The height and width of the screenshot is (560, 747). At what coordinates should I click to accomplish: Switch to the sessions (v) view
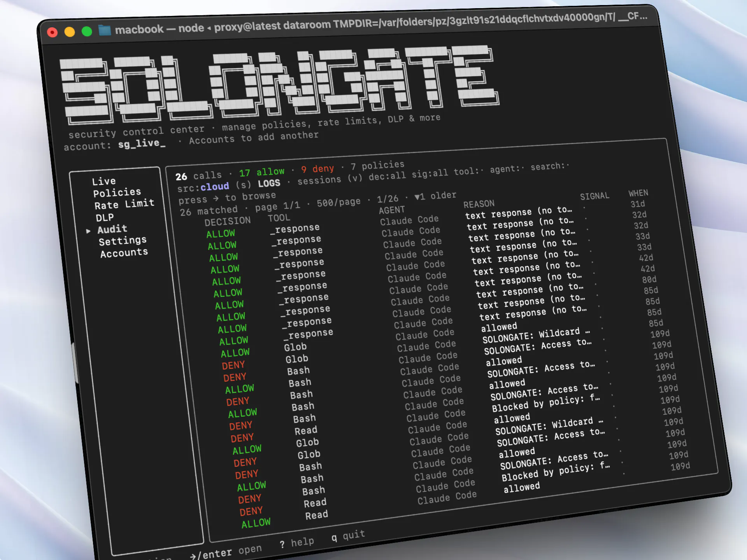[x=330, y=179]
